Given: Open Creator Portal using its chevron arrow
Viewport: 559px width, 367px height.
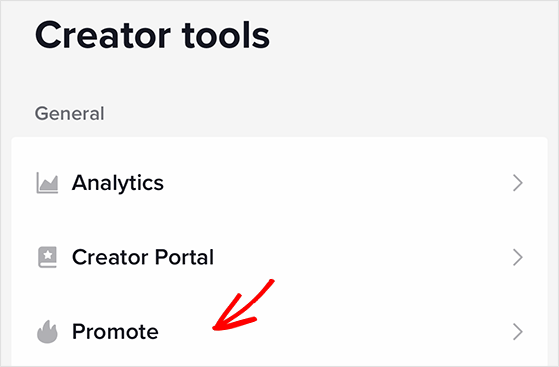Looking at the screenshot, I should [x=518, y=257].
